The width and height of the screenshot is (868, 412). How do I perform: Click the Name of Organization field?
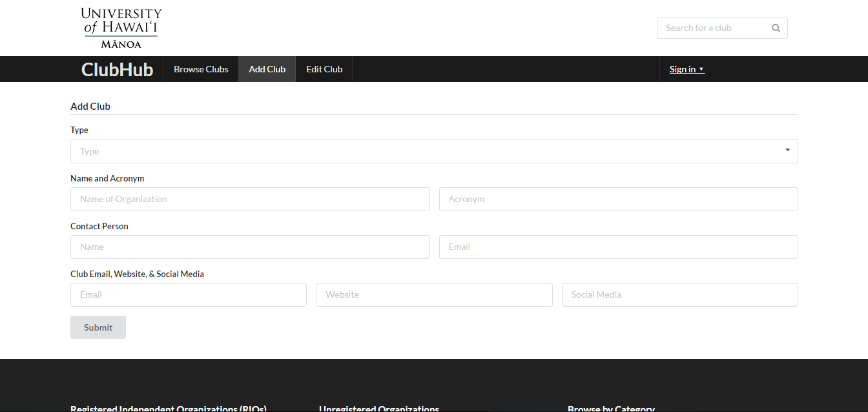(x=250, y=199)
